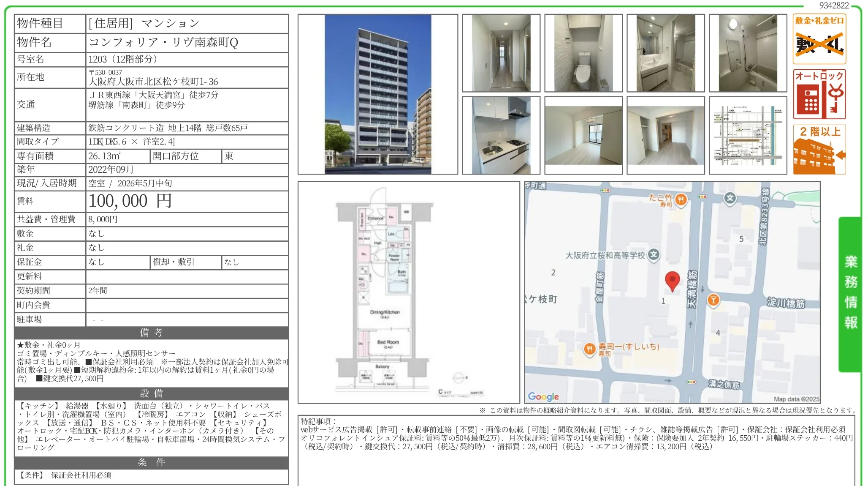Image resolution: width=868 pixels, height=486 pixels.
Task: Open the toilet photo thumbnail
Action: pyautogui.click(x=583, y=53)
